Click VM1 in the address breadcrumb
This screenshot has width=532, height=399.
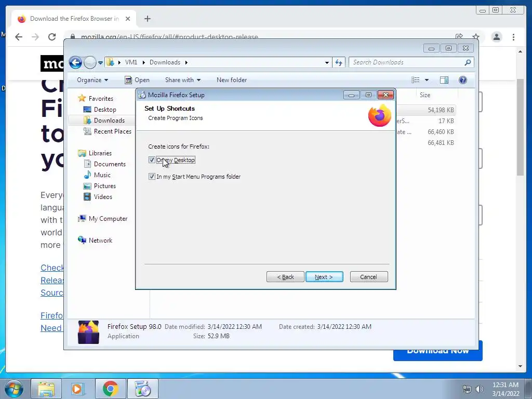pyautogui.click(x=131, y=62)
